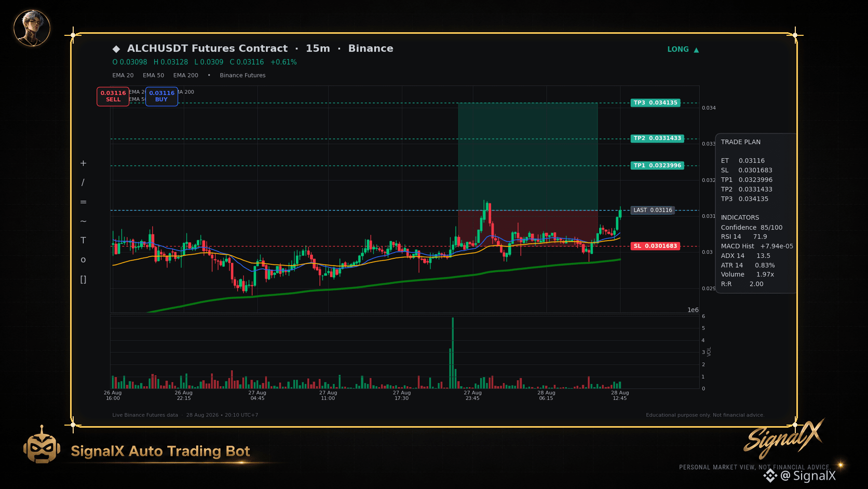Click the ADX 14 value 13.5

(745, 256)
